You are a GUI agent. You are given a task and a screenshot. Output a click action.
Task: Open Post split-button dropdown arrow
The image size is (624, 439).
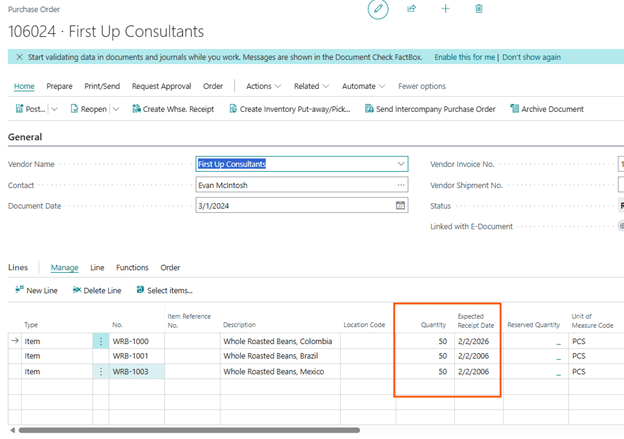tap(54, 109)
